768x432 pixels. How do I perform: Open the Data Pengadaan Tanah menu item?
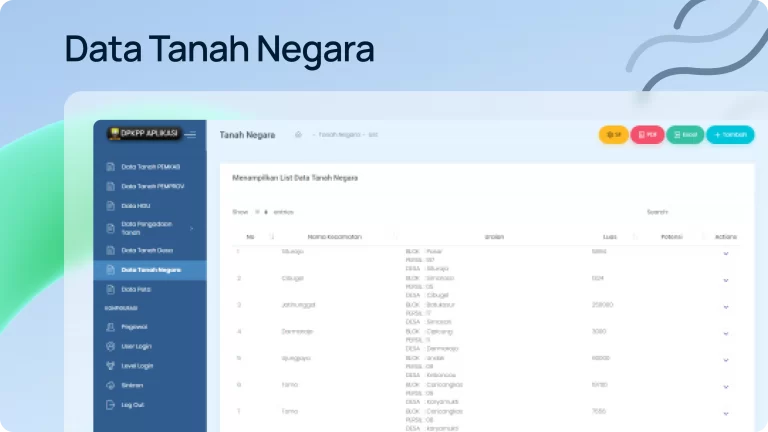[x=150, y=228]
